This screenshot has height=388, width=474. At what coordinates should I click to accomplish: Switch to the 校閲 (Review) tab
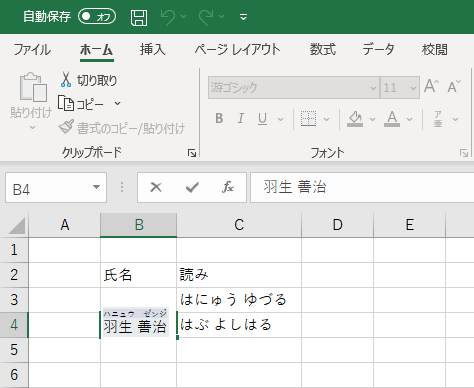435,50
